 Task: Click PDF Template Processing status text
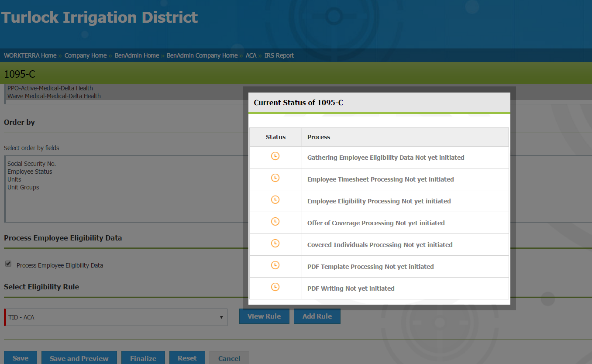coord(370,267)
